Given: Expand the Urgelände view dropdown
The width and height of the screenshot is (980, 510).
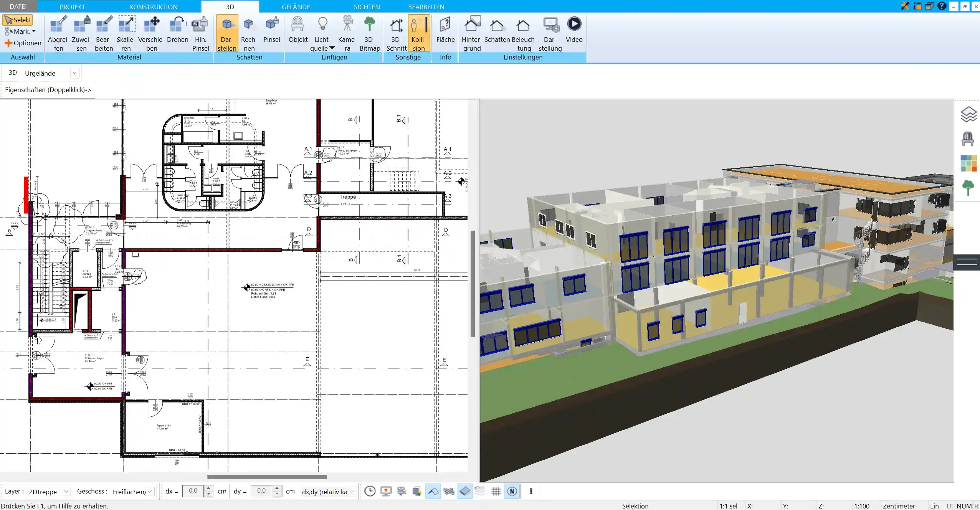Looking at the screenshot, I should [74, 73].
